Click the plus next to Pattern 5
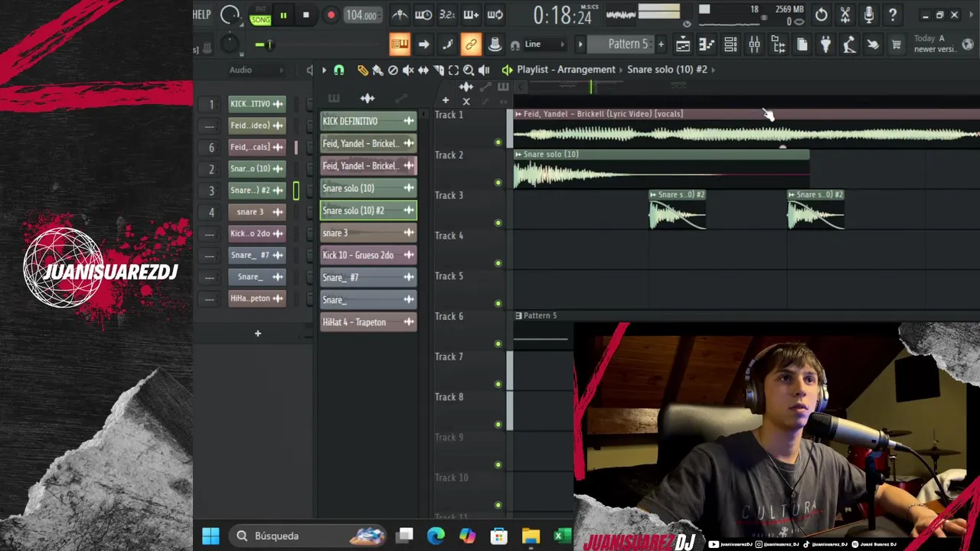This screenshot has width=980, height=551. click(661, 44)
